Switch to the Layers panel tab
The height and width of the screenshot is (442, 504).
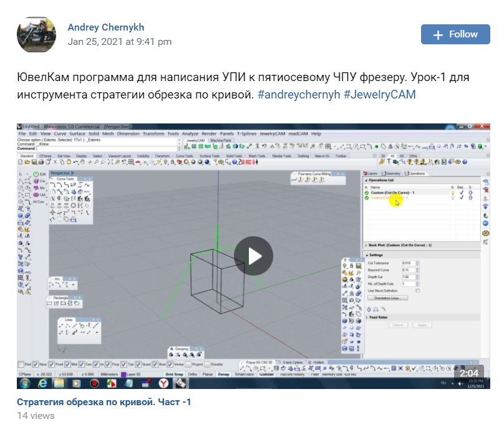point(371,173)
